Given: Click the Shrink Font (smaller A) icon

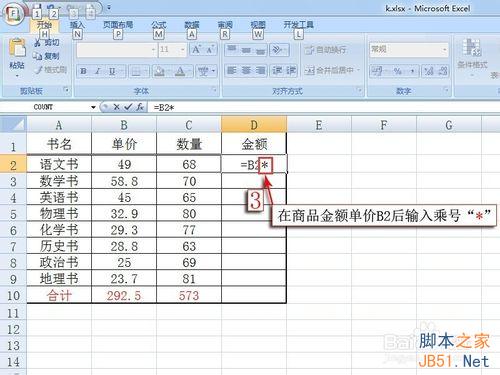Looking at the screenshot, I should click(210, 50).
